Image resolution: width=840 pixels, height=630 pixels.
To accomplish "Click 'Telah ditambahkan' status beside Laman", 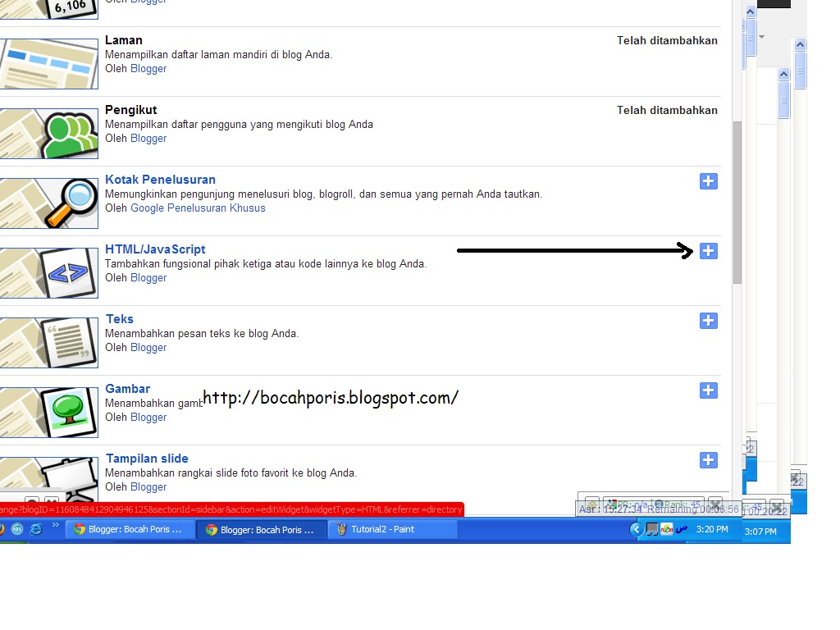I will (x=667, y=41).
